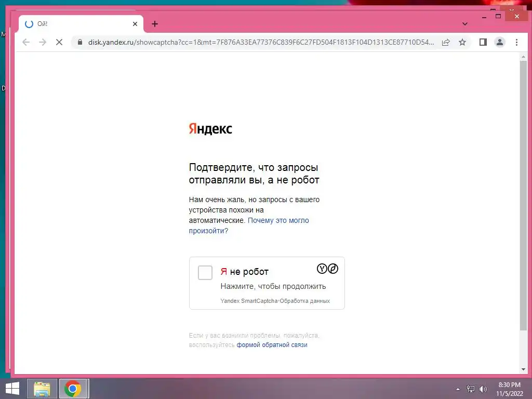Click "Нажмите, чтобы продолжить" text

coord(273,286)
